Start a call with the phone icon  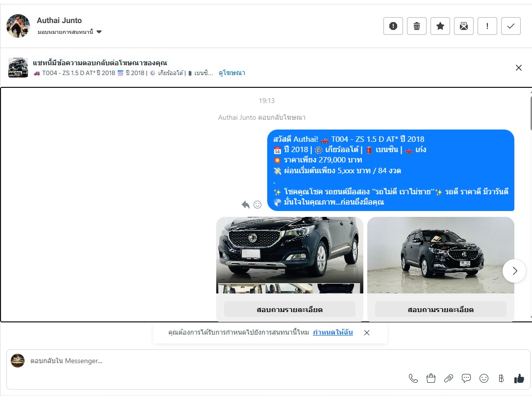(413, 378)
